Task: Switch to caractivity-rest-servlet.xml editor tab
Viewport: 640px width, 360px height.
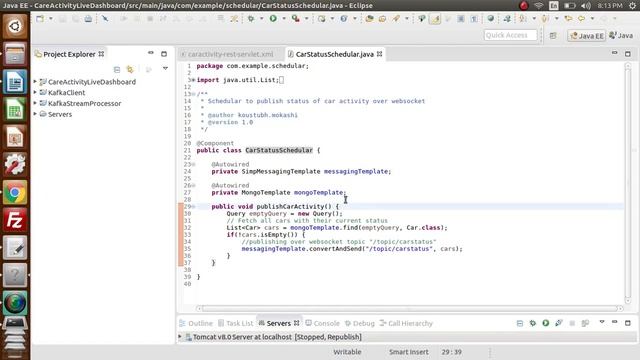Action: 231,54
